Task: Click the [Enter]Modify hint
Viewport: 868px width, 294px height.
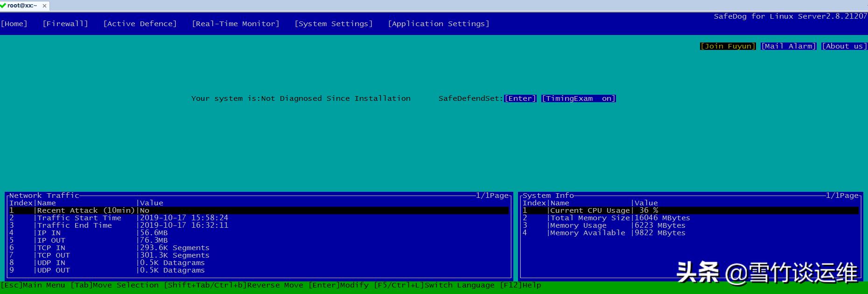Action: click(338, 285)
